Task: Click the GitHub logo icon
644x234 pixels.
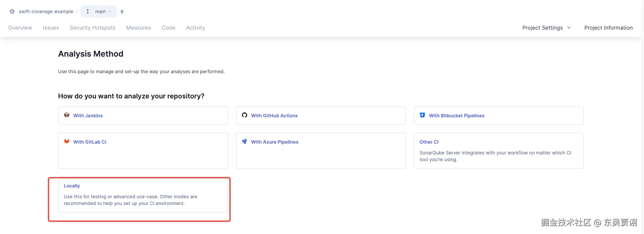Action: click(245, 115)
